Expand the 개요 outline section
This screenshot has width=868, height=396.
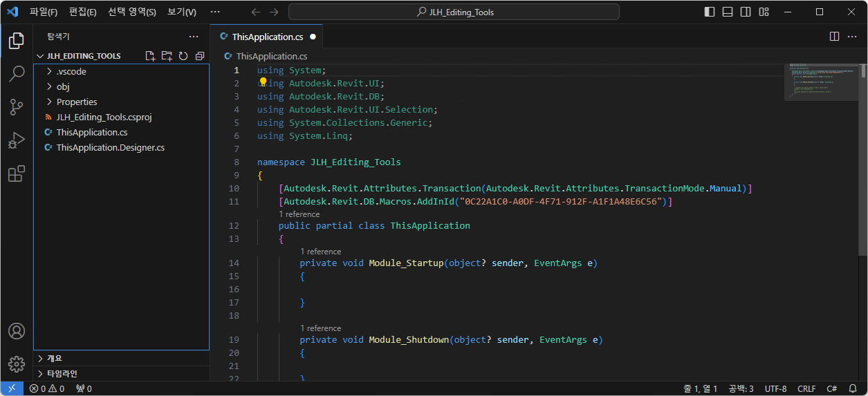tap(121, 358)
